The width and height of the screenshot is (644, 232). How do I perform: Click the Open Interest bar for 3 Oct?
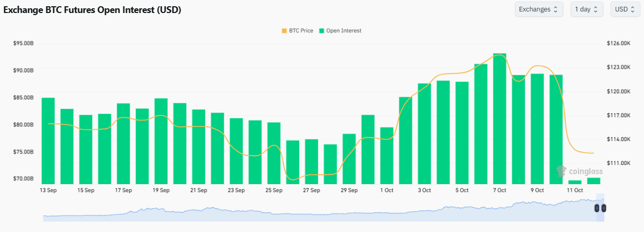coord(424,133)
